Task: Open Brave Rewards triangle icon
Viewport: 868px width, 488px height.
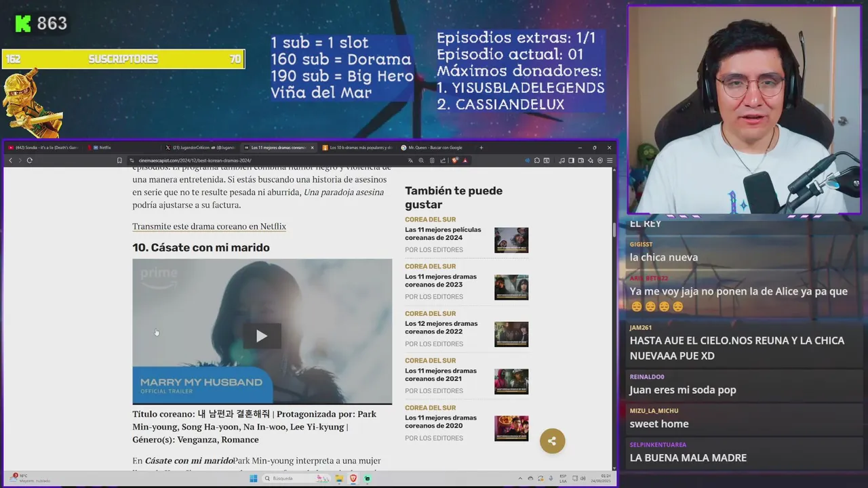Action: click(x=465, y=161)
